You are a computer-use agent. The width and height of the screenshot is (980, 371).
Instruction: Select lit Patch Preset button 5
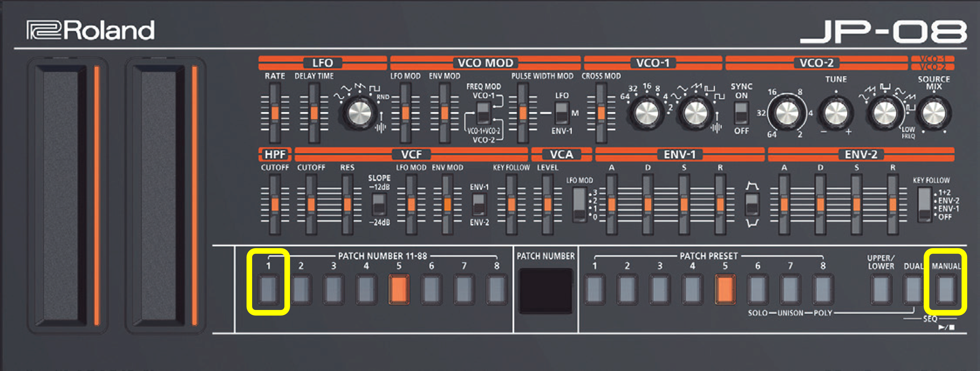click(725, 290)
